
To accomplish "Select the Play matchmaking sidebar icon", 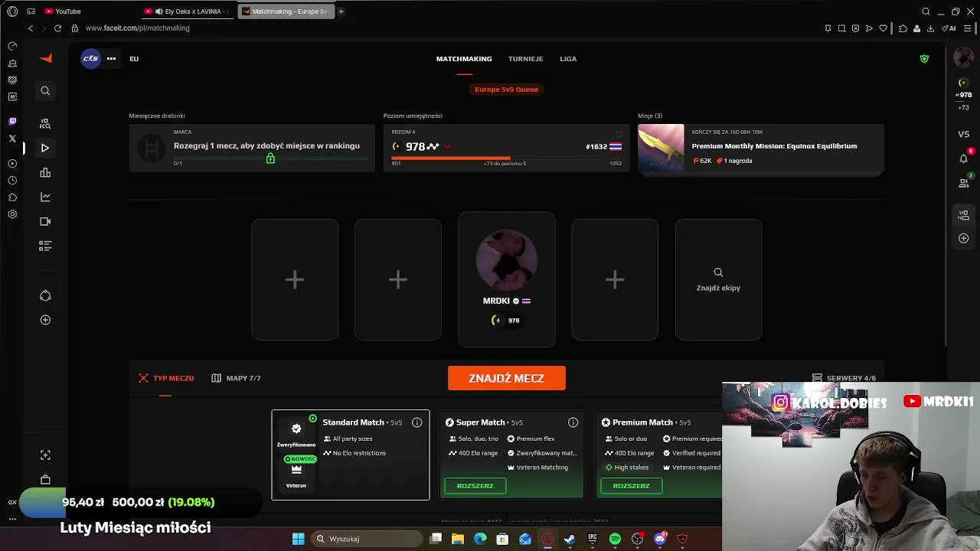I will [x=45, y=148].
